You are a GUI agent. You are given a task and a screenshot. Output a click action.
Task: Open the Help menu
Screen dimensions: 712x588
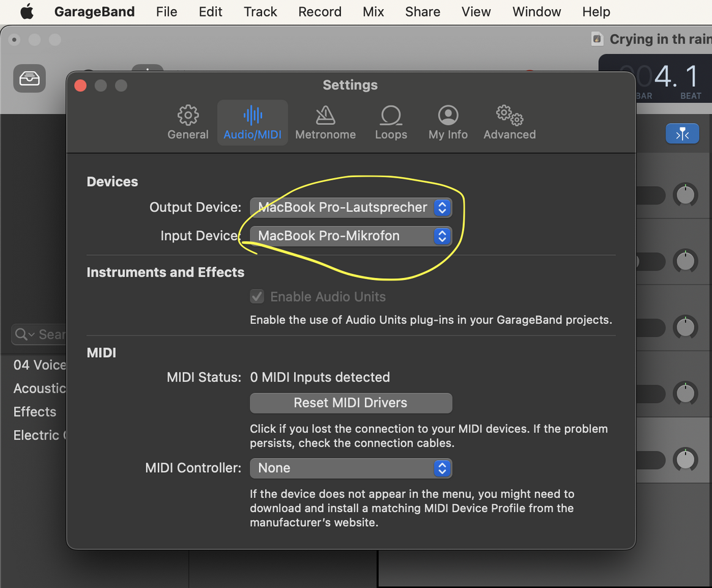coord(596,12)
